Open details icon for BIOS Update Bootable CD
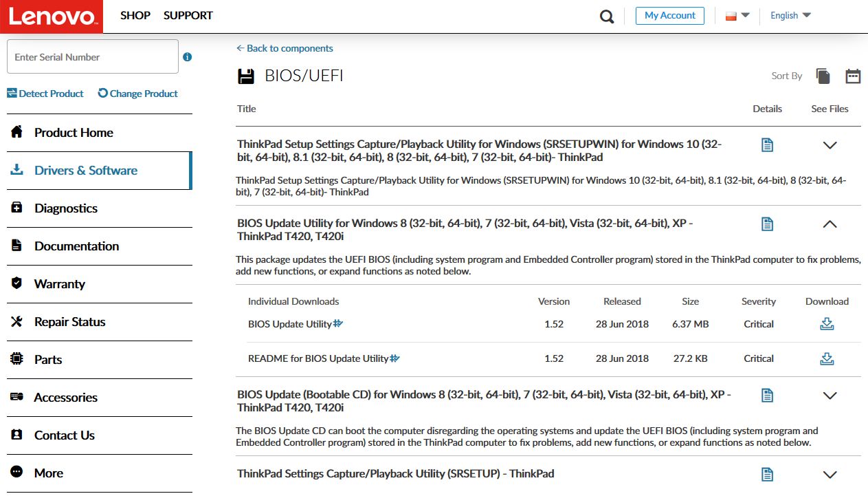The height and width of the screenshot is (496, 868). coord(768,396)
